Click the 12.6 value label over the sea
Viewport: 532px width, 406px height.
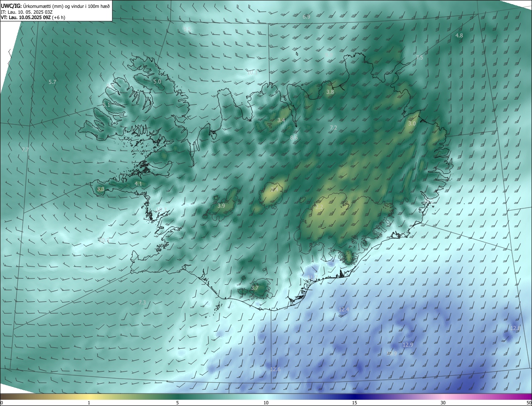[x=275, y=369]
